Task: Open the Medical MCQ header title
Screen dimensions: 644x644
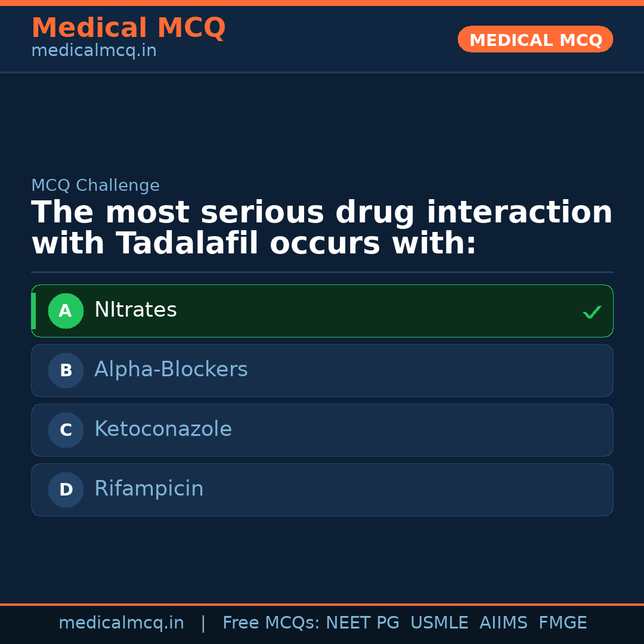Action: coord(128,28)
